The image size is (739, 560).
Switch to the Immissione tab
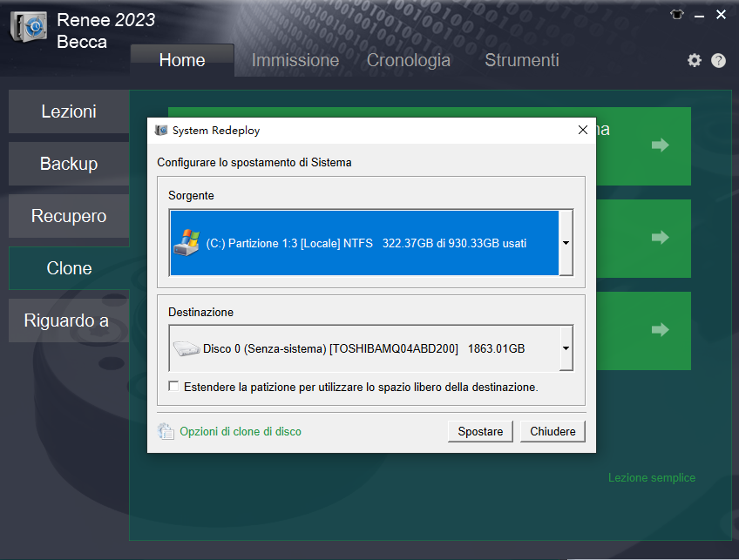coord(295,60)
